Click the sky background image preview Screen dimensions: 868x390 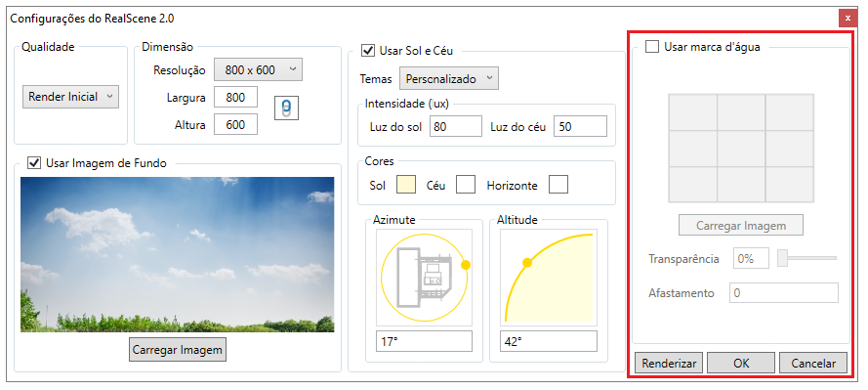(177, 254)
